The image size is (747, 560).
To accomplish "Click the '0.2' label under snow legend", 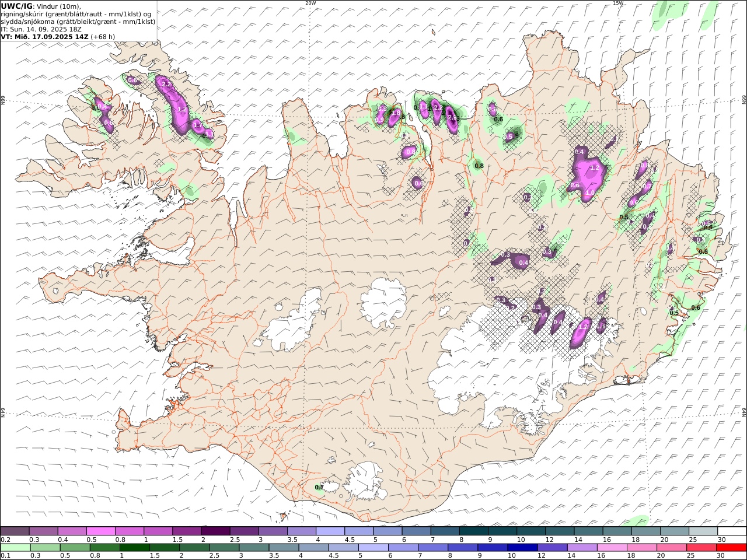I will (5, 540).
